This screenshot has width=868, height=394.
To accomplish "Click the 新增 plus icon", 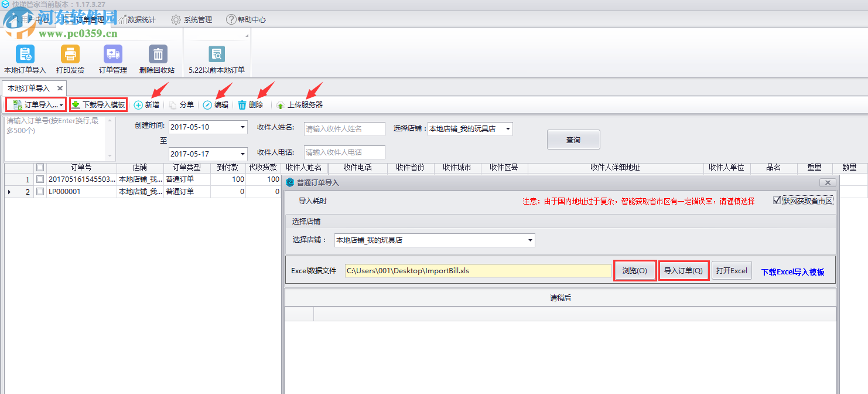I will [x=138, y=105].
